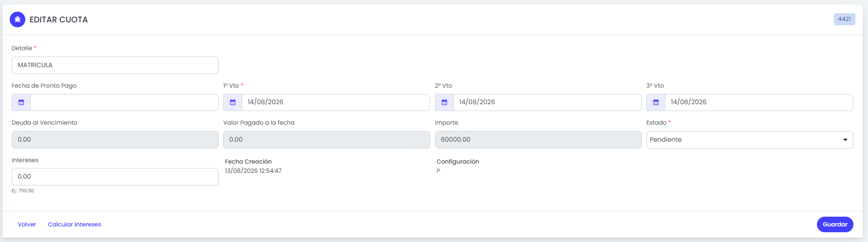Click the hint text Ej.: 750.50
The image size is (868, 242).
pos(23,191)
